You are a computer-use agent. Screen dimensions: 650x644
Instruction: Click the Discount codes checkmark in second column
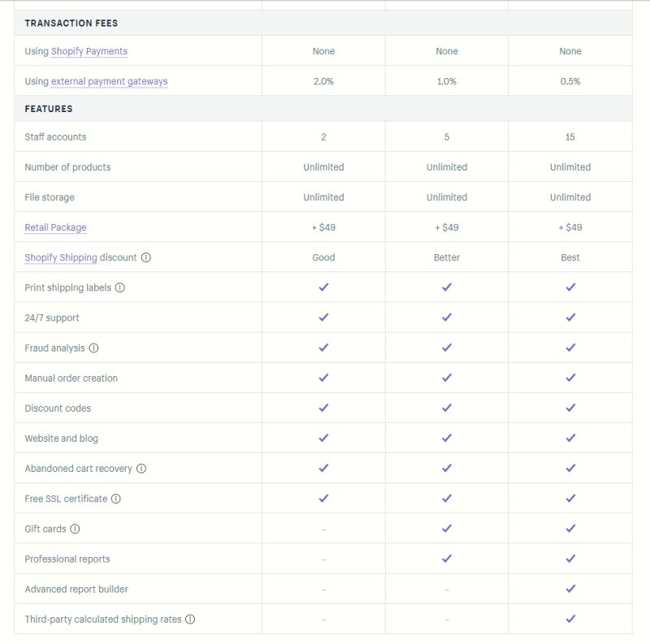[446, 408]
